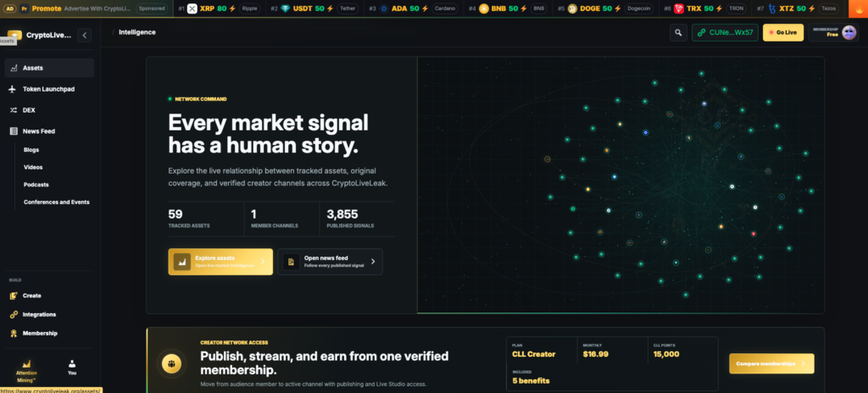Click the Membership badge icon
Screen dimensions: 868x393
pos(14,333)
